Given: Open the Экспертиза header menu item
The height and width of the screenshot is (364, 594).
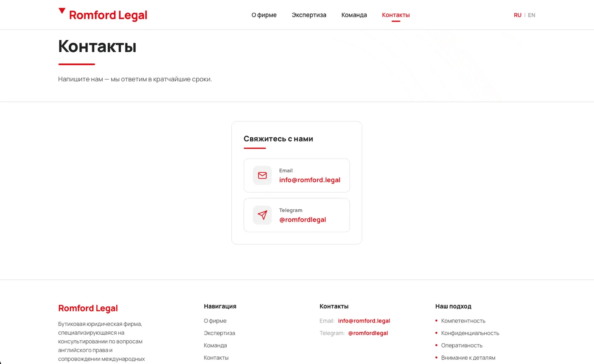Looking at the screenshot, I should click(309, 15).
